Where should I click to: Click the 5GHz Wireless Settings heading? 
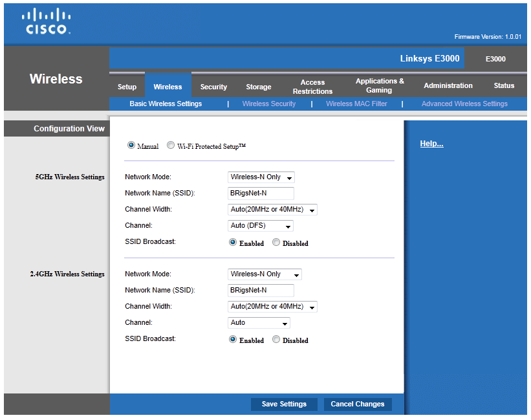[70, 177]
